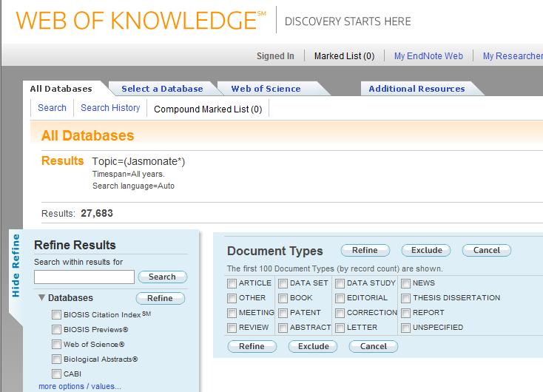This screenshot has width=543, height=392.
Task: Open Compound Marked List (0)
Action: 208,109
